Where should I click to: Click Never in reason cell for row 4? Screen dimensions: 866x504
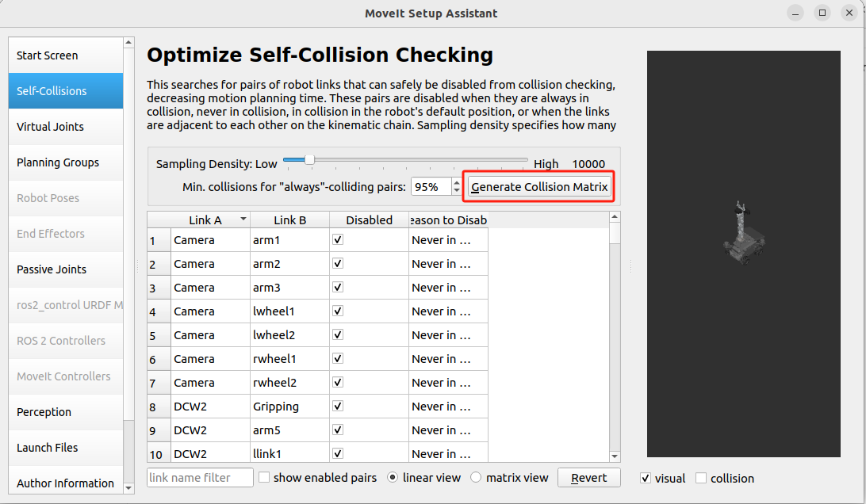point(449,311)
